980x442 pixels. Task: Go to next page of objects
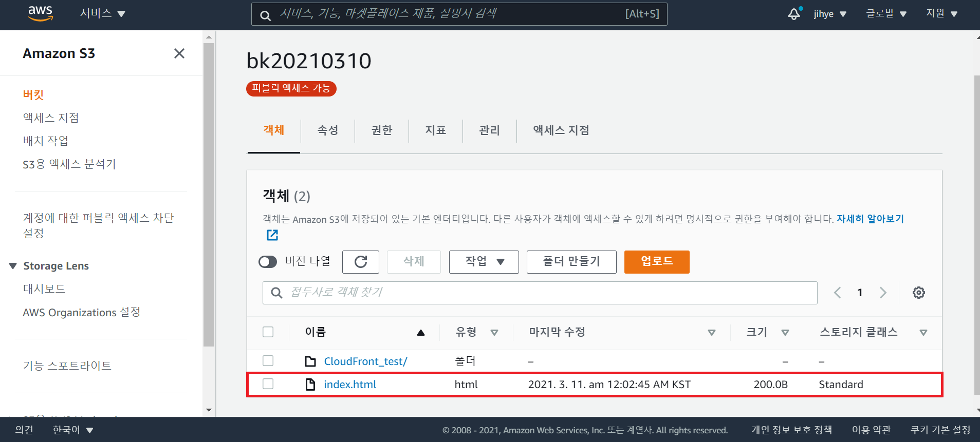tap(883, 293)
